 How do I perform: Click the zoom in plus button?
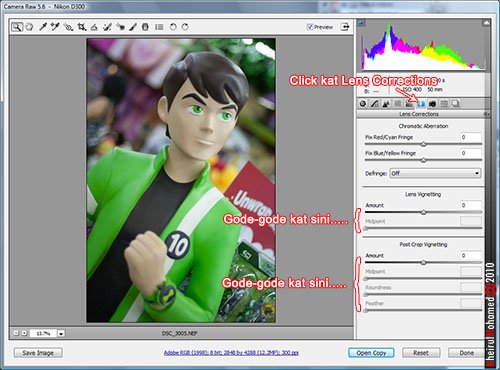pos(24,333)
